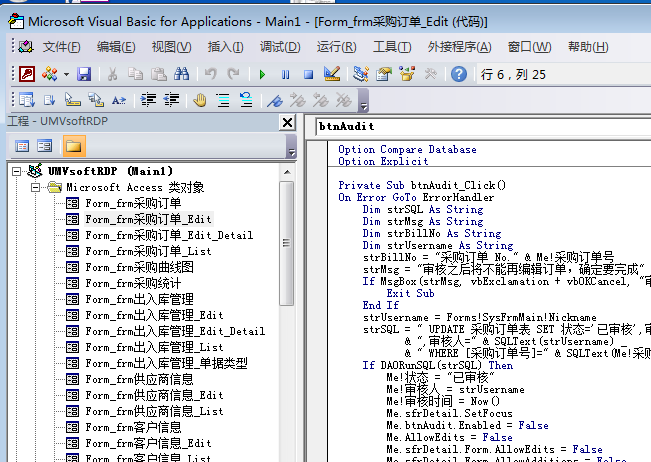Click the Next Bookmark icon
Screen dimensions: 651x462
click(298, 100)
